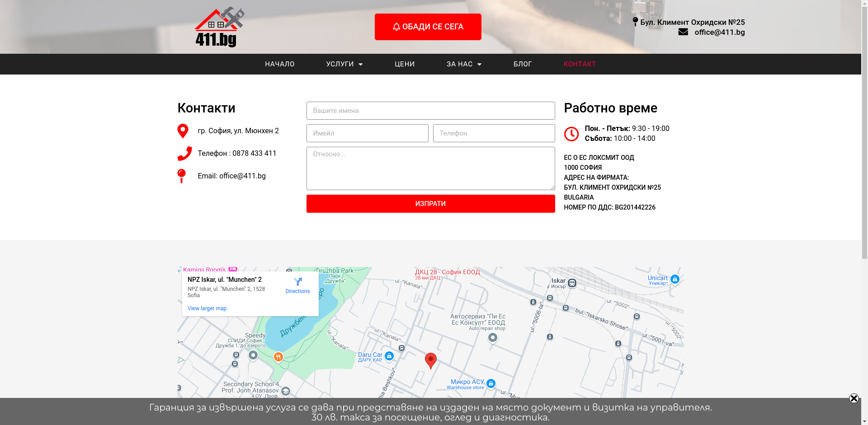This screenshot has height=425, width=868.
Task: Click the Относно message textarea
Action: tap(430, 168)
